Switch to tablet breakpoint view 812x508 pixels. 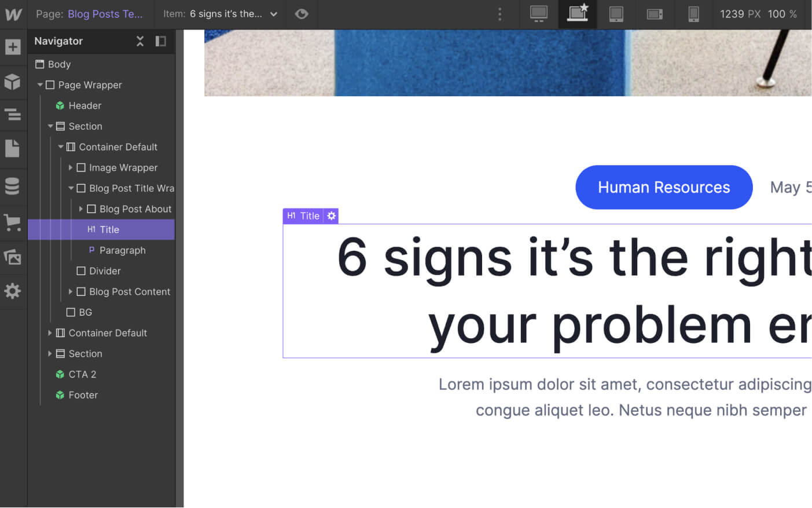(616, 14)
